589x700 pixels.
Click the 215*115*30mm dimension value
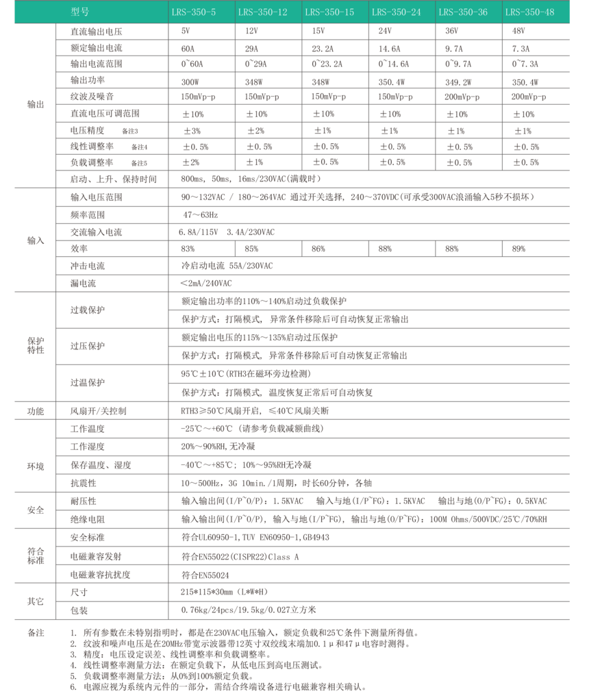(x=225, y=592)
